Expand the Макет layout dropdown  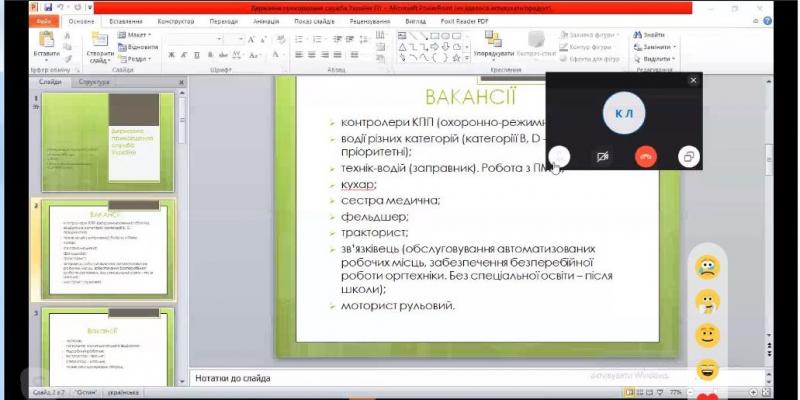[140, 35]
